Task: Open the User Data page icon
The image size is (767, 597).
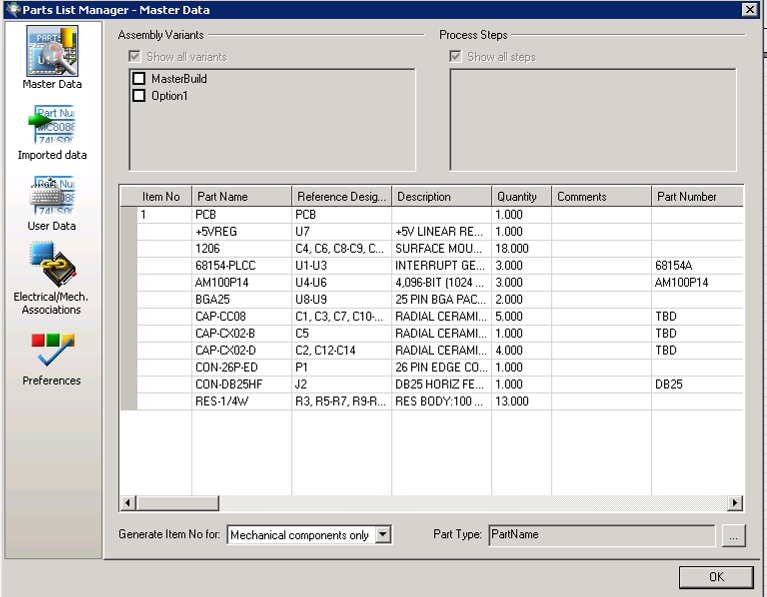Action: coord(52,195)
